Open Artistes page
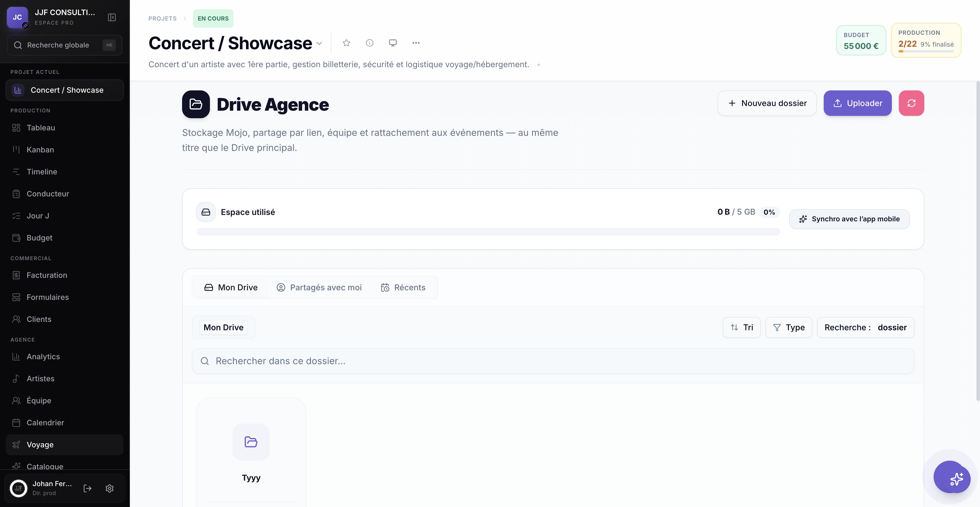The height and width of the screenshot is (507, 980). pyautogui.click(x=65, y=379)
